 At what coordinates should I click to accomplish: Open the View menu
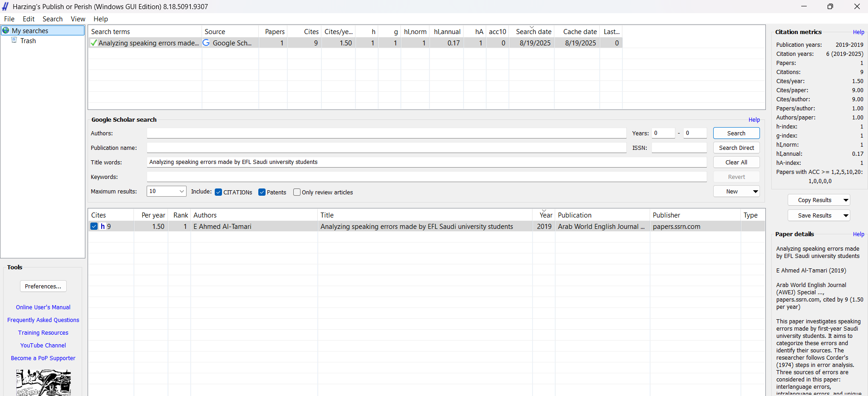(78, 19)
